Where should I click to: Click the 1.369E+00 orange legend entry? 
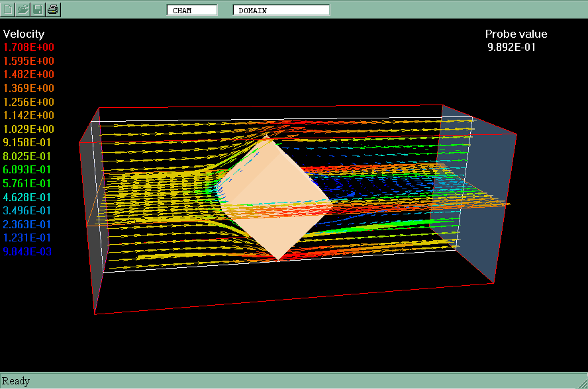coord(29,88)
